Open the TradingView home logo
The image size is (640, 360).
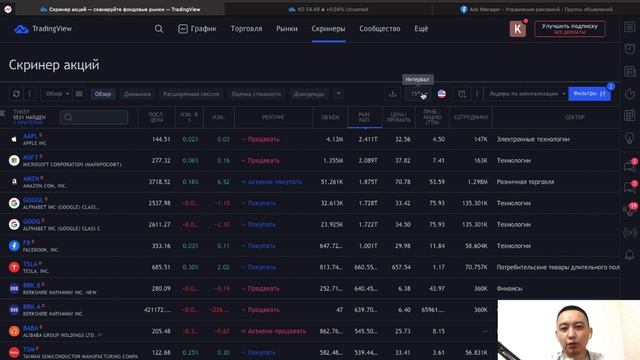[x=43, y=29]
